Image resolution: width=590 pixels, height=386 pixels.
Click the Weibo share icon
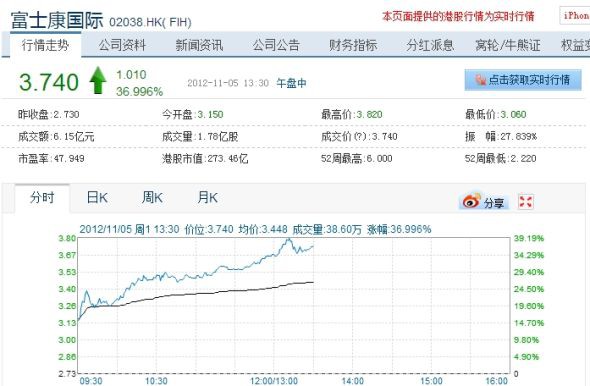pyautogui.click(x=472, y=201)
